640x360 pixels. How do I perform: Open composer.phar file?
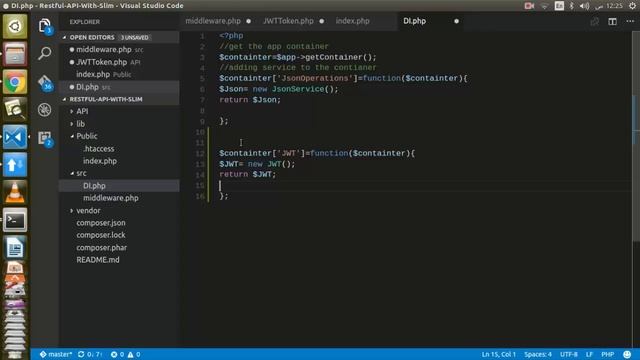(x=119, y=247)
